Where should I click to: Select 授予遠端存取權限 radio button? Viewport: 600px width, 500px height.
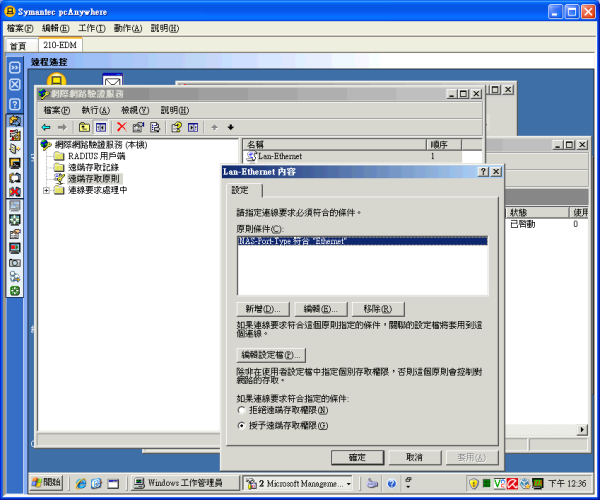(x=242, y=425)
